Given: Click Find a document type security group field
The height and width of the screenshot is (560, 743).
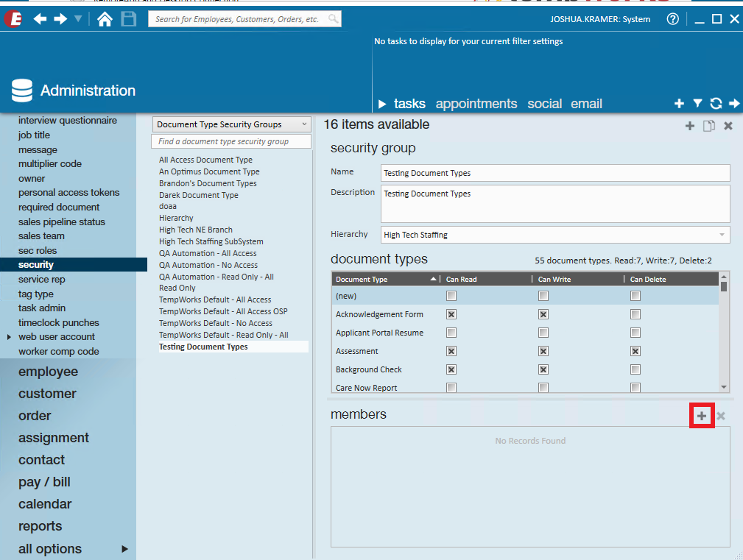Looking at the screenshot, I should coord(231,141).
